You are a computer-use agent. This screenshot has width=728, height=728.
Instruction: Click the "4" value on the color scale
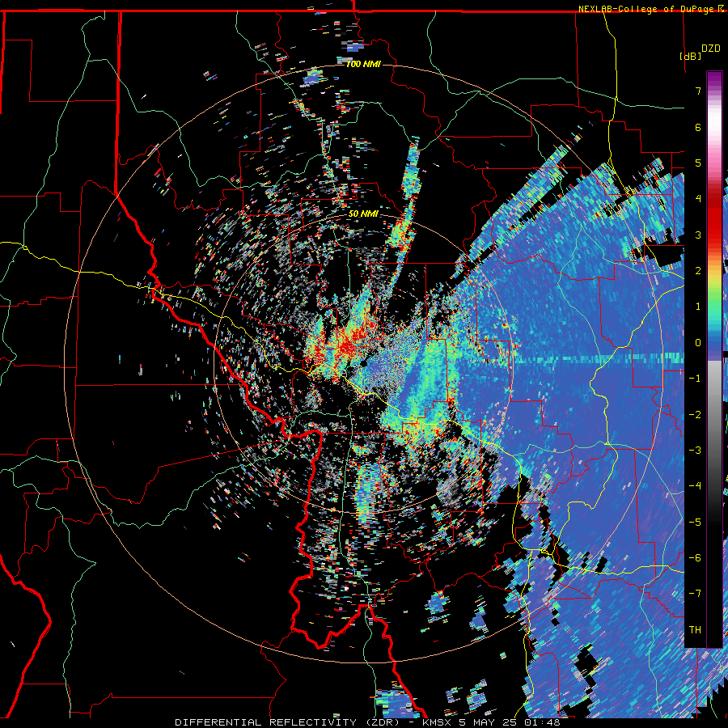click(698, 198)
